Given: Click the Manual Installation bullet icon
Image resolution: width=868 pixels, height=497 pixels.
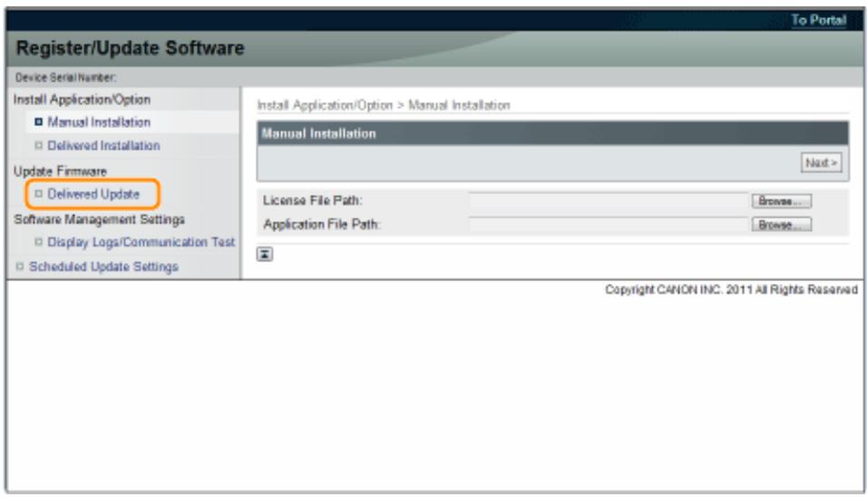Looking at the screenshot, I should click(x=38, y=122).
